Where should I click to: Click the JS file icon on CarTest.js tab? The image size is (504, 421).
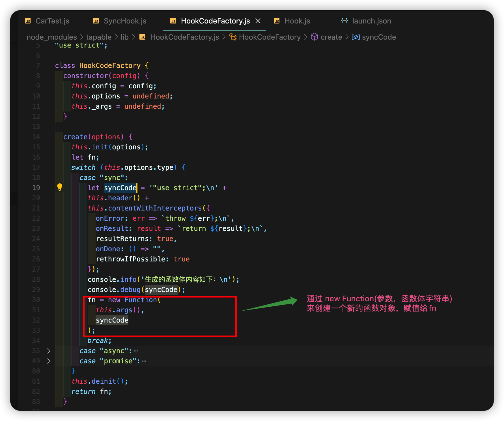coord(28,21)
